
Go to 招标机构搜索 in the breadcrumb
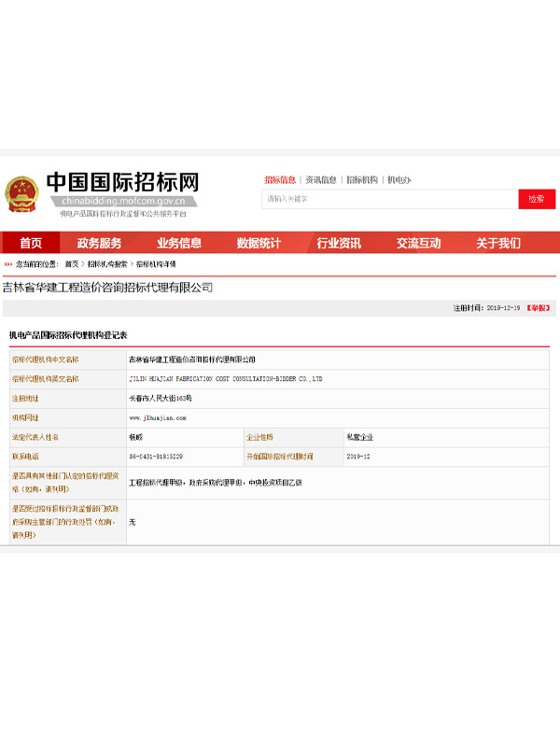[107, 264]
